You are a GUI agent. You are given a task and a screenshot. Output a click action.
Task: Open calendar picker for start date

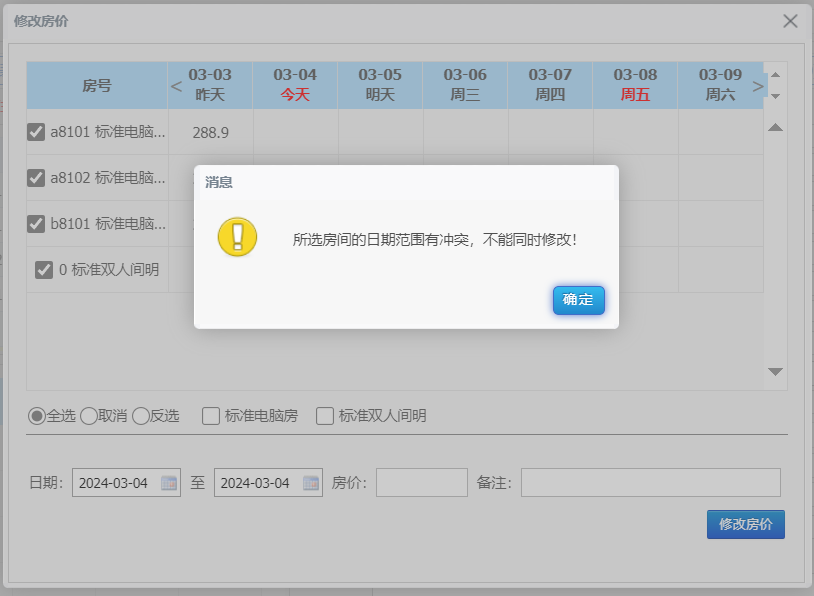coord(169,483)
